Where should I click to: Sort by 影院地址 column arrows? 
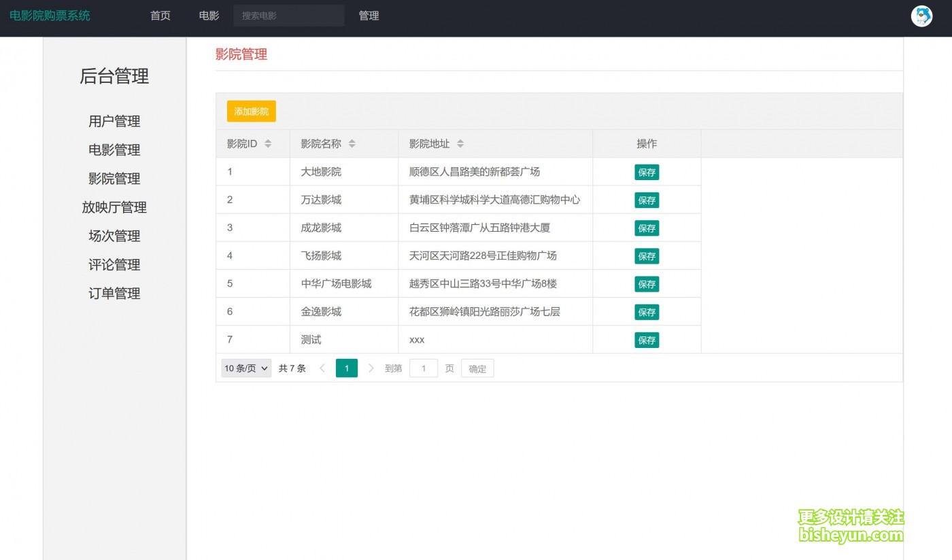coord(460,144)
